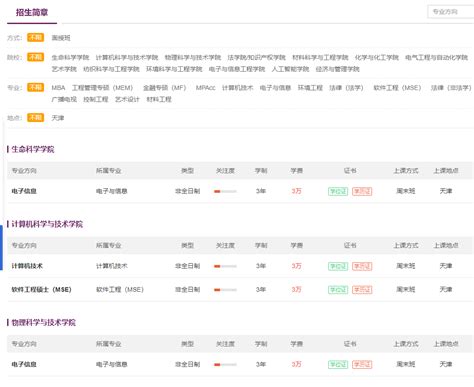Click 周末班 in 计算机技术 row

tap(406, 266)
